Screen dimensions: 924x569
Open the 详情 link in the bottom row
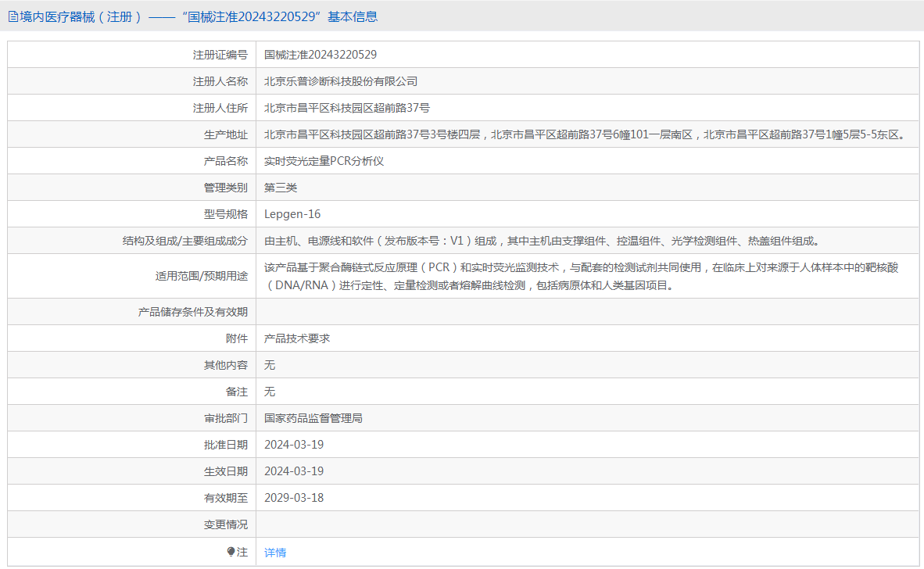pos(275,553)
